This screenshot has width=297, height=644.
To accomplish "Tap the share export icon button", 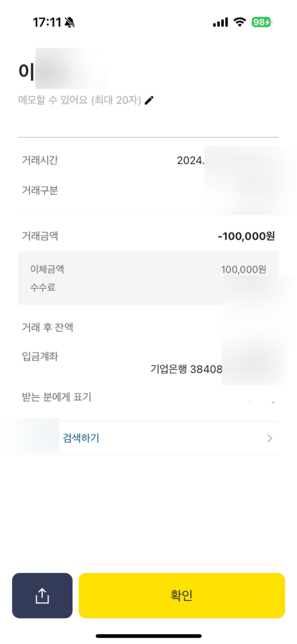I will coord(42,596).
